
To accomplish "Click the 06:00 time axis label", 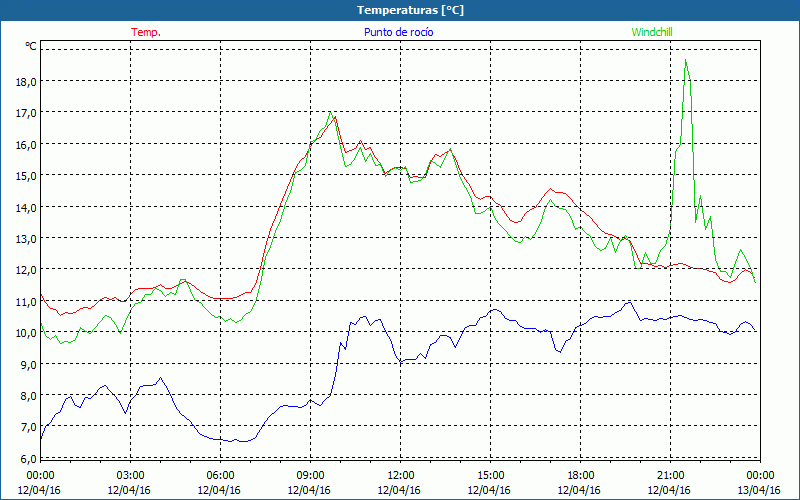I will (220, 475).
